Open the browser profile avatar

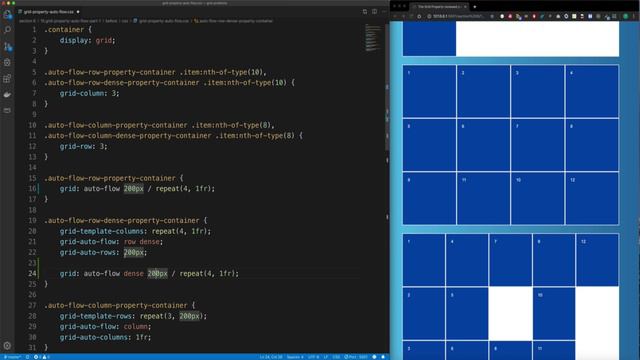click(x=625, y=16)
